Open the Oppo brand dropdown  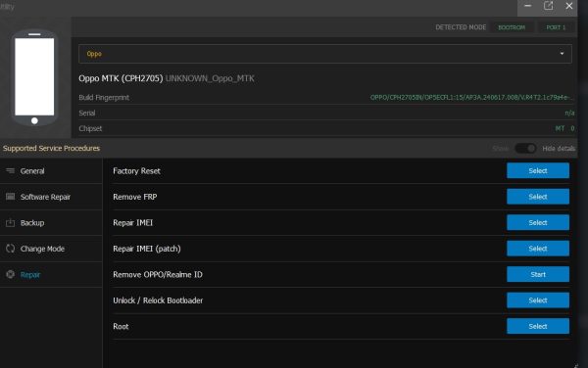coord(325,54)
